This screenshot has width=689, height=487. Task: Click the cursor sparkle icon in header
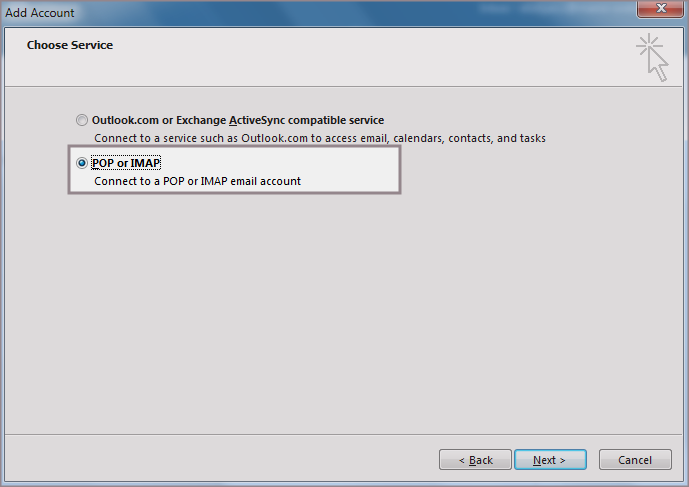(652, 56)
